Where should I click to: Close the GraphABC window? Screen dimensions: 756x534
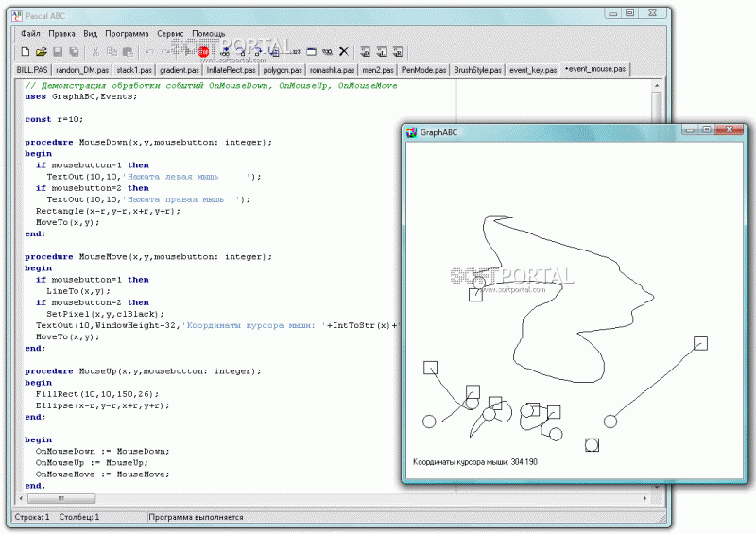click(x=728, y=130)
